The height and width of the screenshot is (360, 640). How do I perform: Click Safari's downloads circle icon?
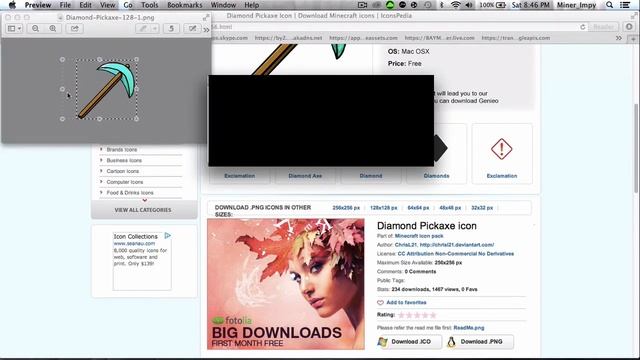coord(629,27)
